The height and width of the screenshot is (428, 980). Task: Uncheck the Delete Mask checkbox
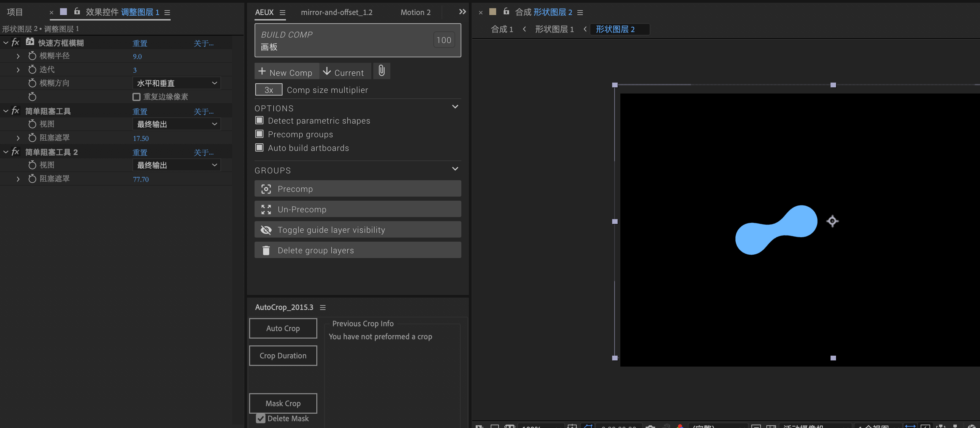(261, 418)
